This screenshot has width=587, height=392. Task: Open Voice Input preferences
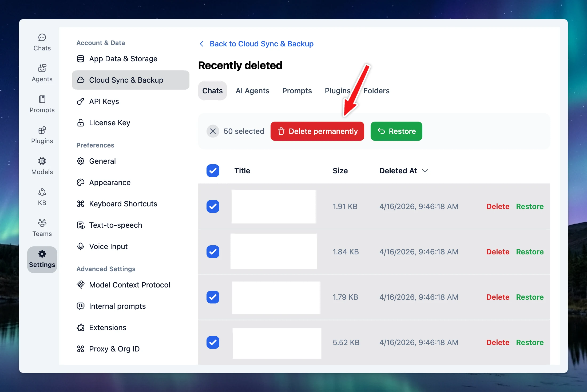click(130, 246)
